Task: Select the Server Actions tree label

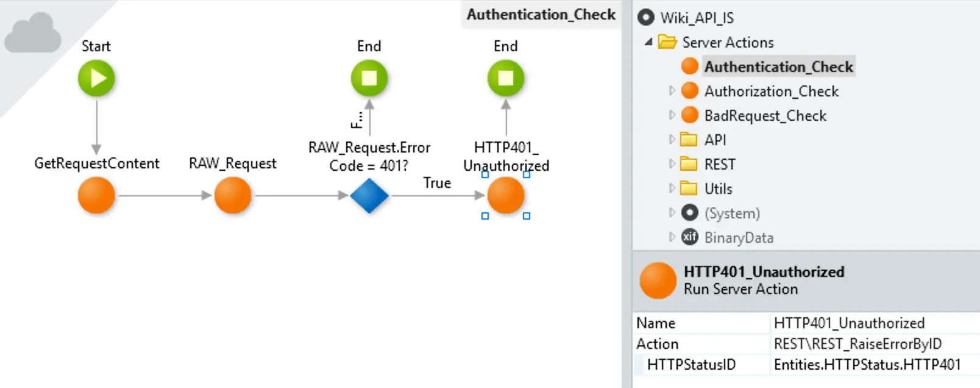Action: pyautogui.click(x=728, y=42)
